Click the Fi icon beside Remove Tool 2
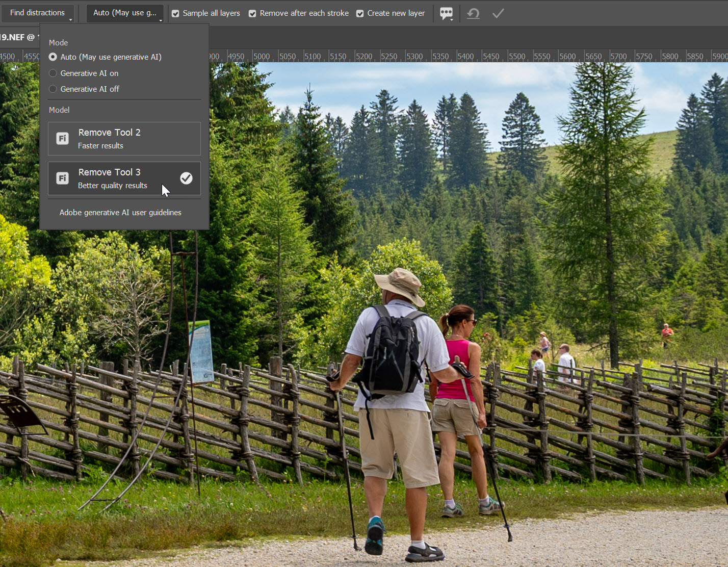Viewport: 728px width, 567px height. [62, 139]
